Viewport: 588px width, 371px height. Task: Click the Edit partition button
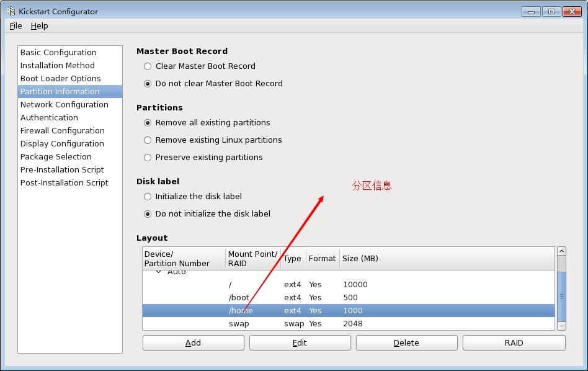[x=300, y=343]
